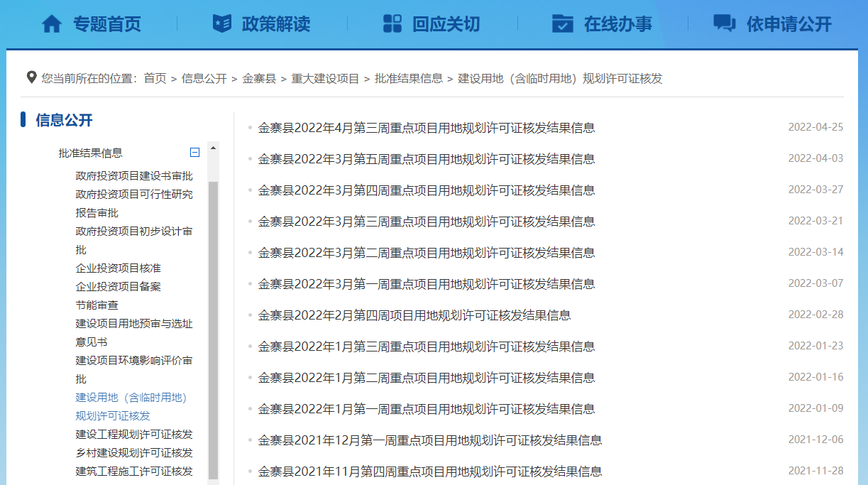Open 2022年1月第三周 land permit result article

pos(427,347)
